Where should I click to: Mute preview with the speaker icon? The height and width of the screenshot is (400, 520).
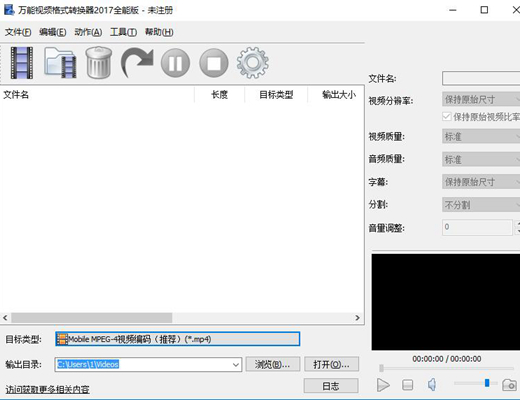pyautogui.click(x=432, y=385)
